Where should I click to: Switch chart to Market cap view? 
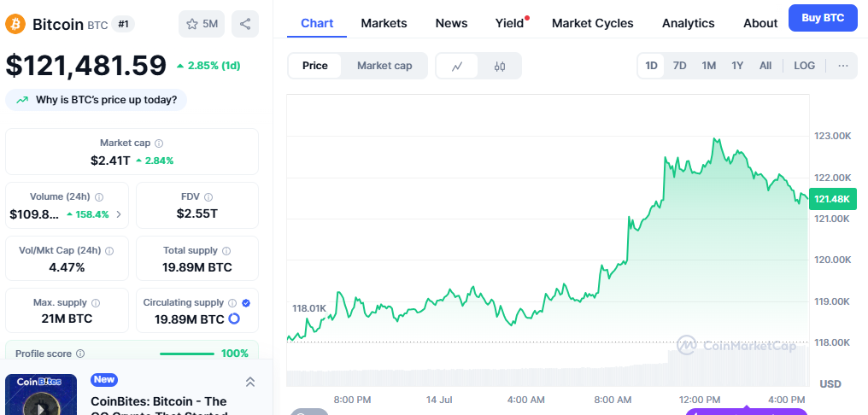384,66
